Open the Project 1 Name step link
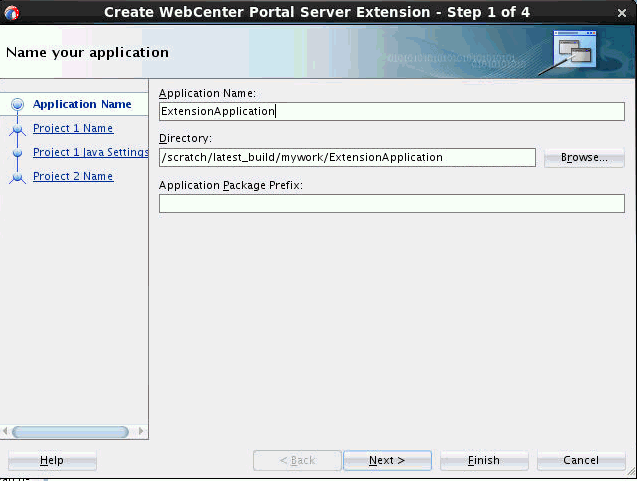This screenshot has height=481, width=637. 73,128
